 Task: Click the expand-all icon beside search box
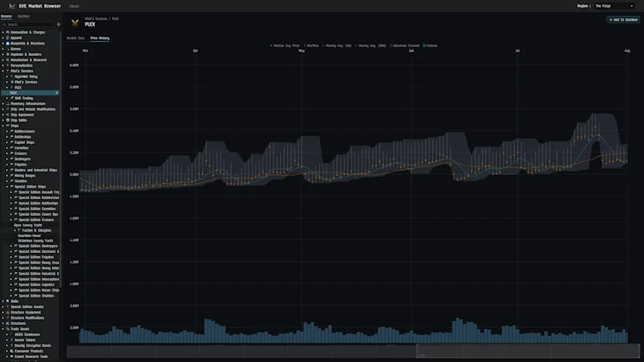tap(58, 25)
